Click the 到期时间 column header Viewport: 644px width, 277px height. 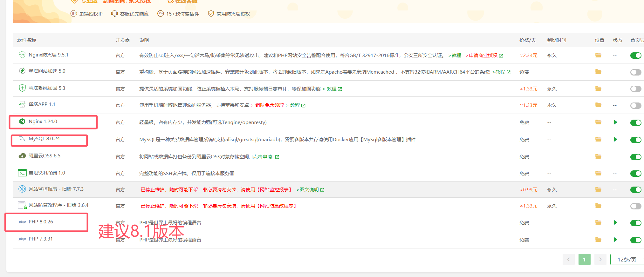[557, 40]
